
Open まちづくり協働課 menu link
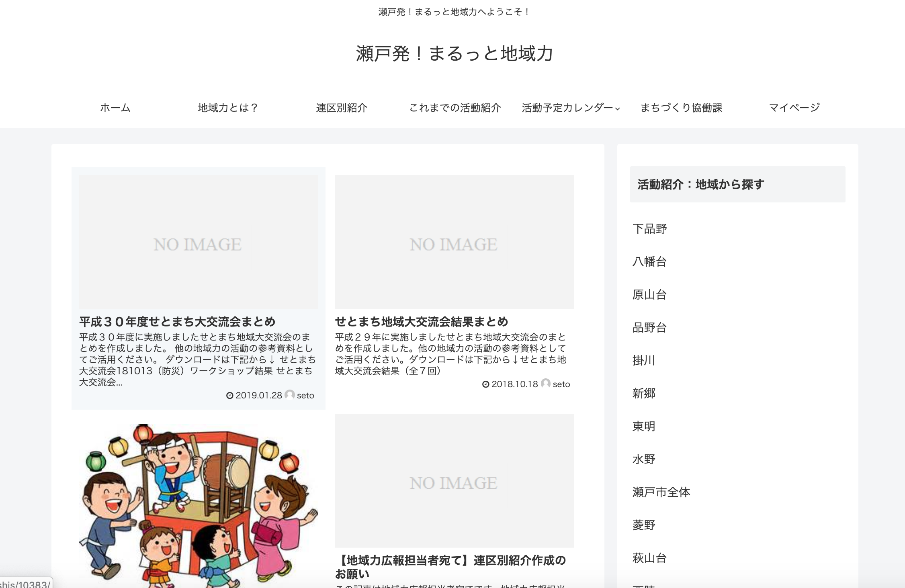(681, 108)
